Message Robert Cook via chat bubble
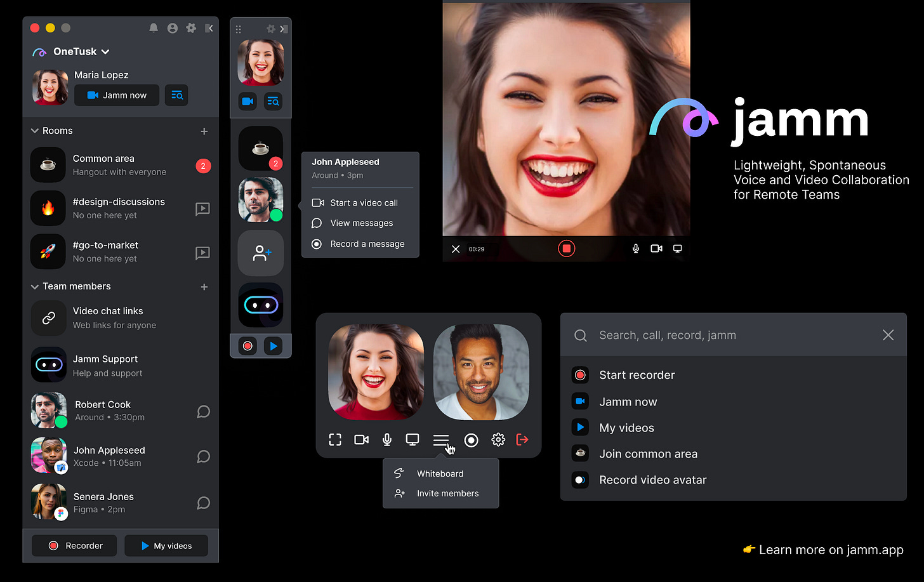 [x=203, y=412]
